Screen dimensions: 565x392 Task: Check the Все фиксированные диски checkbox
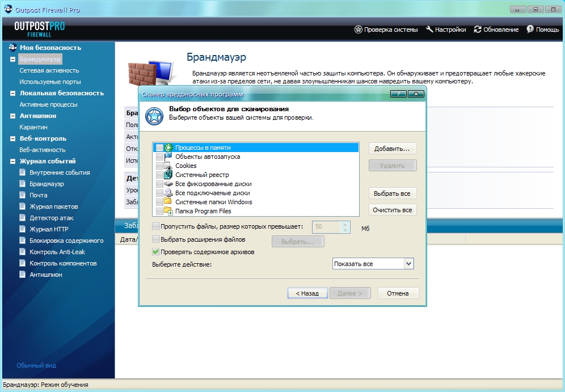click(x=159, y=184)
